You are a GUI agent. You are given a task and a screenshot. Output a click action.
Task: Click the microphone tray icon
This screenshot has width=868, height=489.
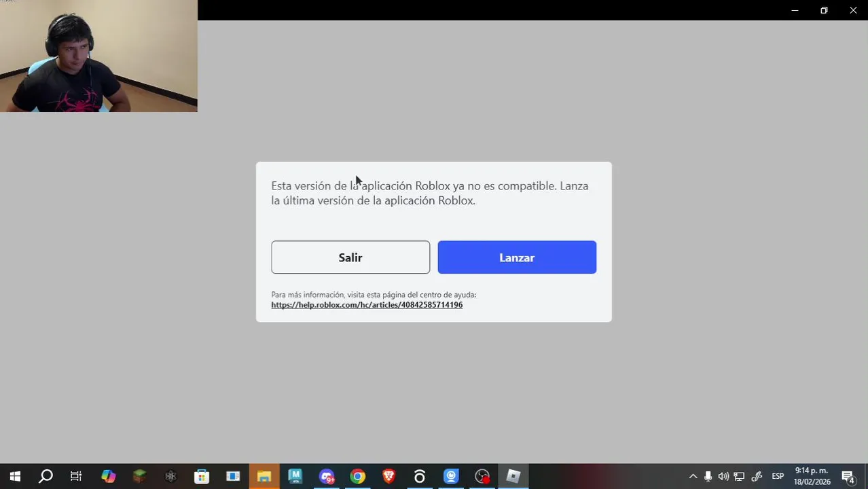(x=708, y=476)
